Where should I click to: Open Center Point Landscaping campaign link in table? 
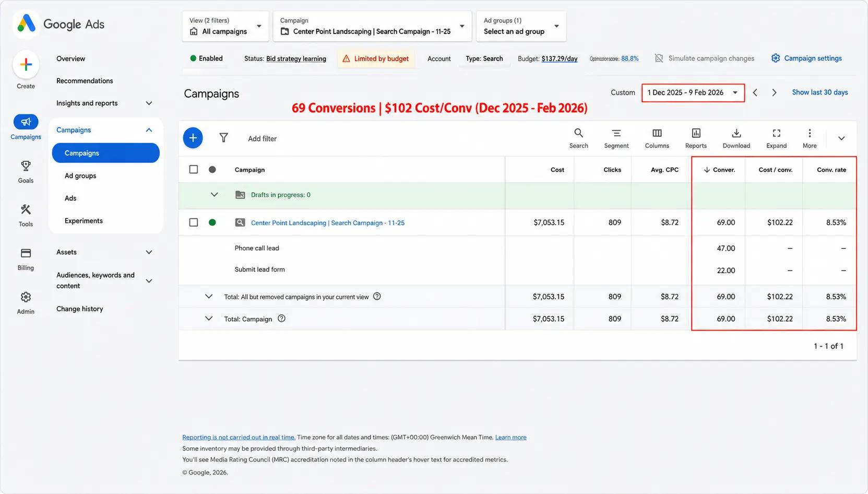(x=328, y=223)
